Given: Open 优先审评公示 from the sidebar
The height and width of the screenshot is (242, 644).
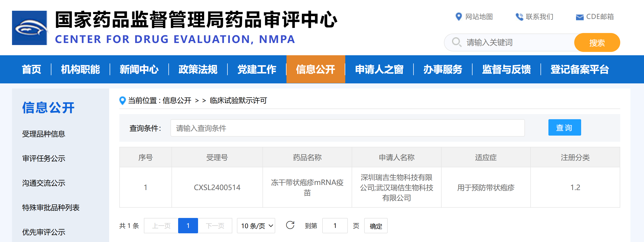Looking at the screenshot, I should tap(43, 232).
